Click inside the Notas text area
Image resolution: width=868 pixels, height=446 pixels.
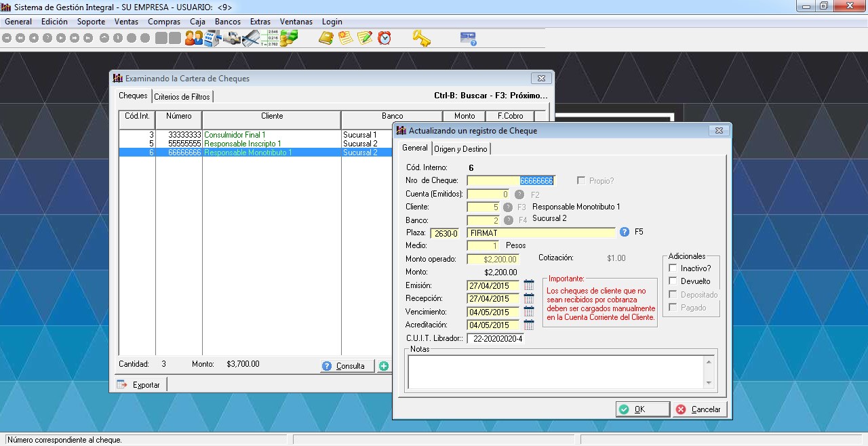tap(556, 371)
